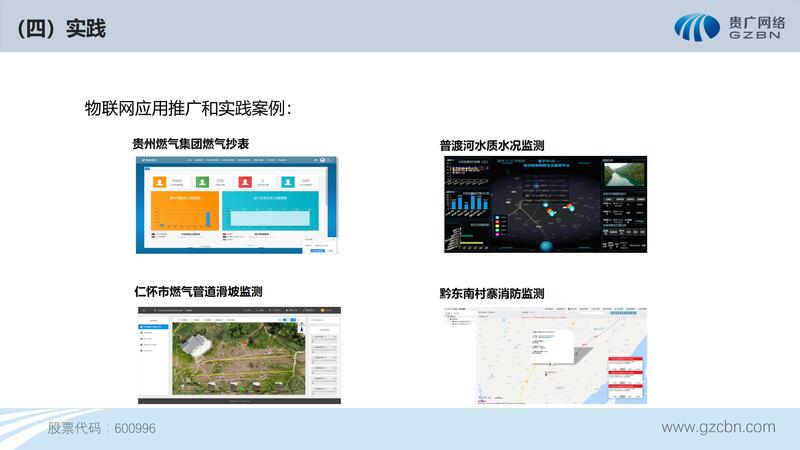
Task: Open the 黔东南村寨消防监测 map screenshot
Action: pos(543,355)
